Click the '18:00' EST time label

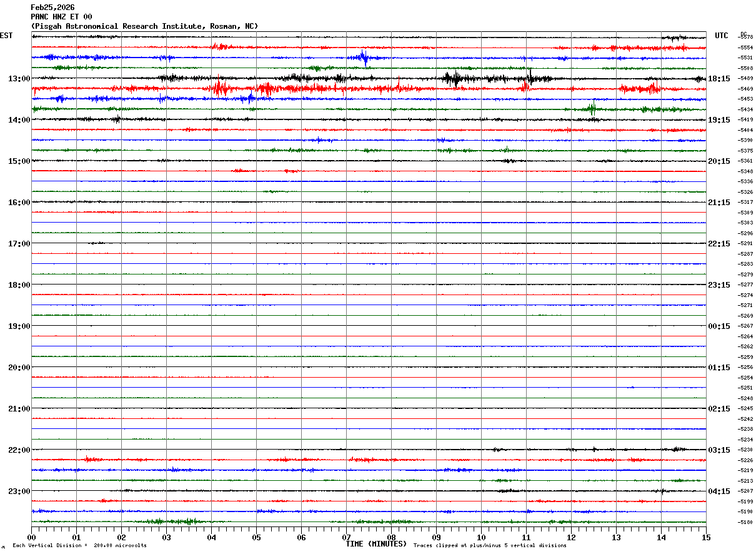pyautogui.click(x=19, y=285)
